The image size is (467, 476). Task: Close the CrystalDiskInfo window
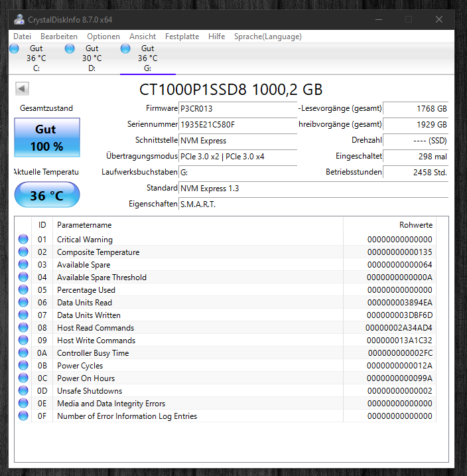[x=438, y=19]
